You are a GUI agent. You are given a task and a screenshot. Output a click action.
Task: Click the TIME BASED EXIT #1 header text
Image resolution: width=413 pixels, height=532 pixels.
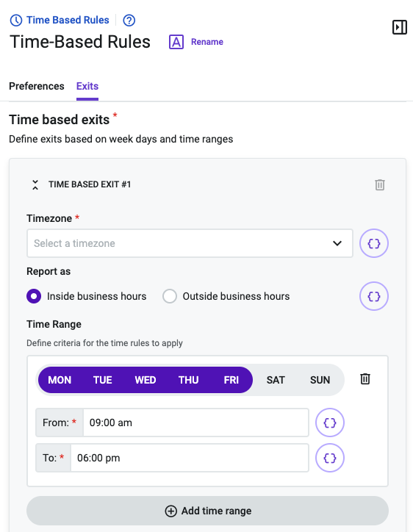90,184
